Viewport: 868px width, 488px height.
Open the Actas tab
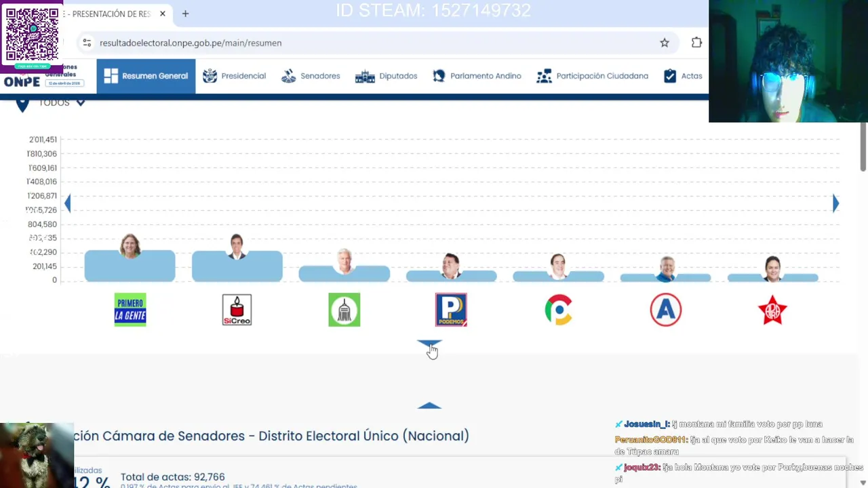pos(683,76)
